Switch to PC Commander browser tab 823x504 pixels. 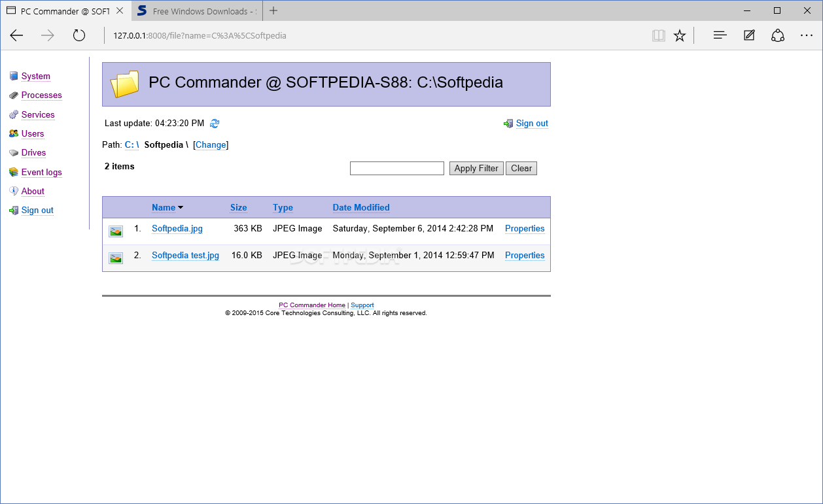pyautogui.click(x=65, y=11)
